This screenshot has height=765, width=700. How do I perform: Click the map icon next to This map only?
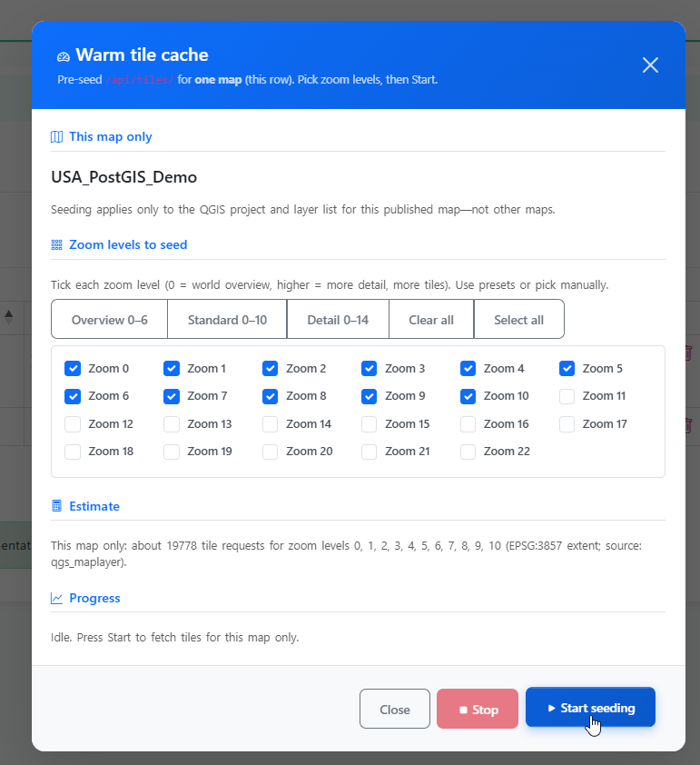click(x=57, y=137)
